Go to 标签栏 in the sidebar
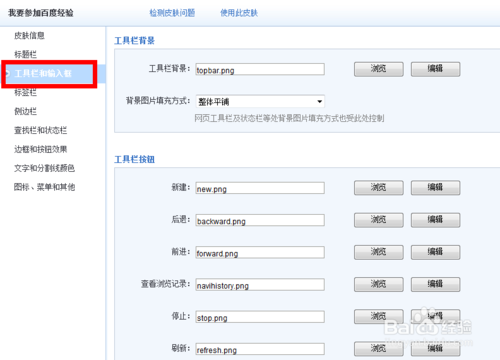 coord(25,92)
